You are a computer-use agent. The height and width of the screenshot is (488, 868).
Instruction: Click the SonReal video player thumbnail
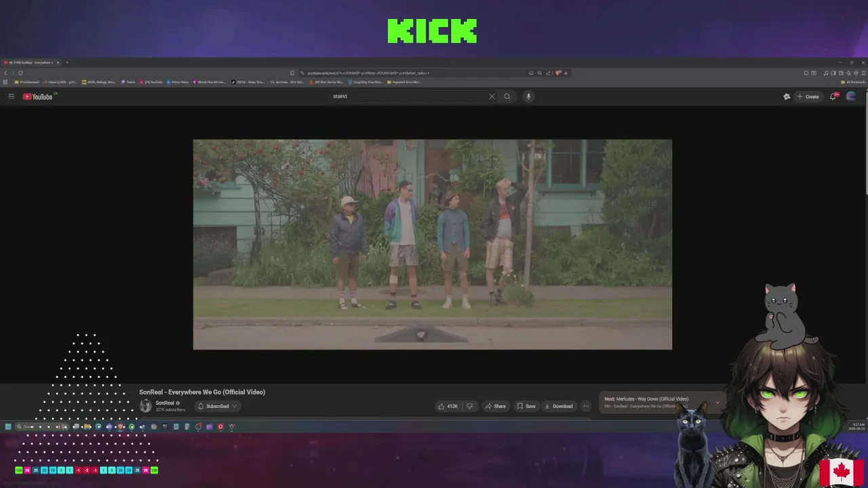[x=433, y=245]
